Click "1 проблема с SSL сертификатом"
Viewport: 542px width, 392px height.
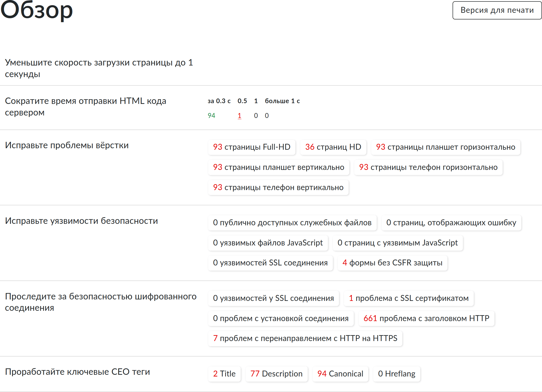[x=409, y=298]
